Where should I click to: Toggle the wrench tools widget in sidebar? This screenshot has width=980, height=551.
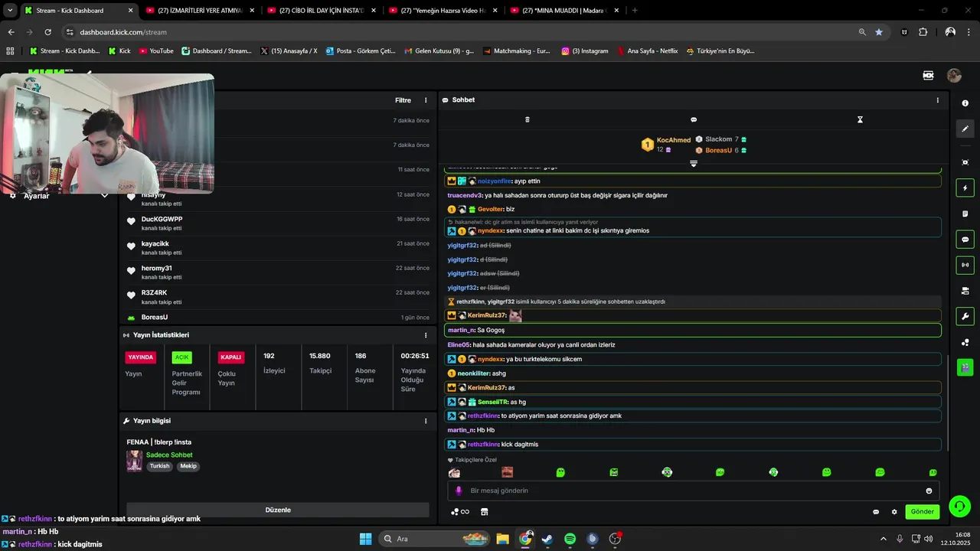pyautogui.click(x=965, y=316)
